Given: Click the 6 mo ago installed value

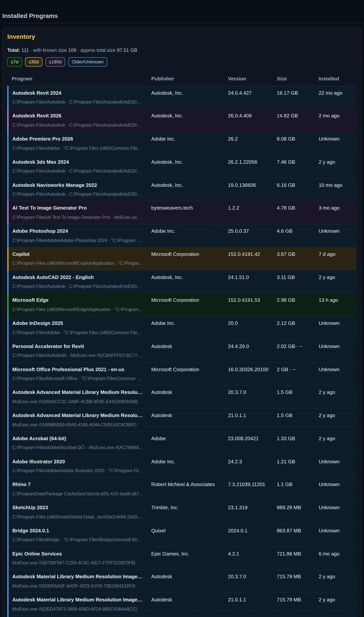Looking at the screenshot, I should 329,554.
